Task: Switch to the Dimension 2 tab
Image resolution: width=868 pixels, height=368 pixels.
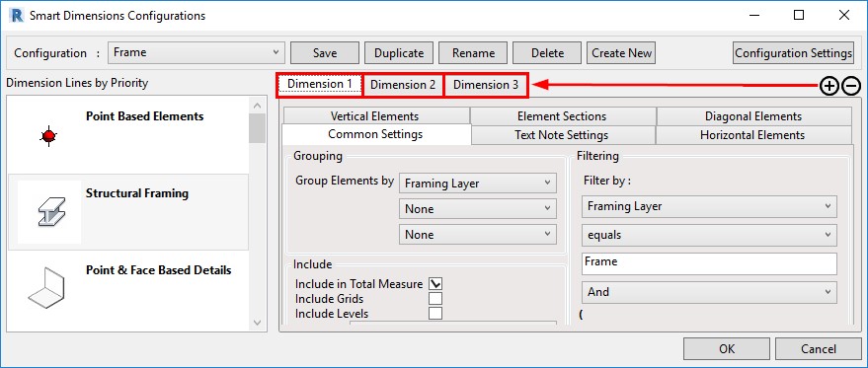Action: (403, 85)
